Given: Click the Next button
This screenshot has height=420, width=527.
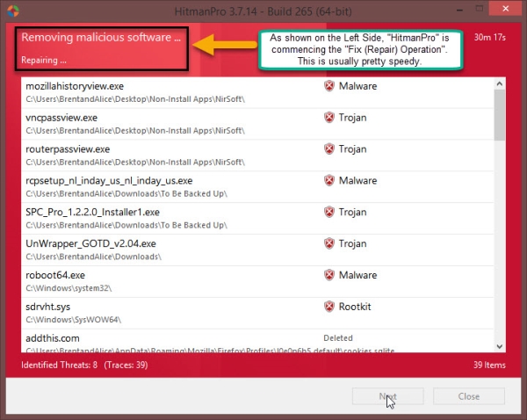Looking at the screenshot, I should coord(388,396).
